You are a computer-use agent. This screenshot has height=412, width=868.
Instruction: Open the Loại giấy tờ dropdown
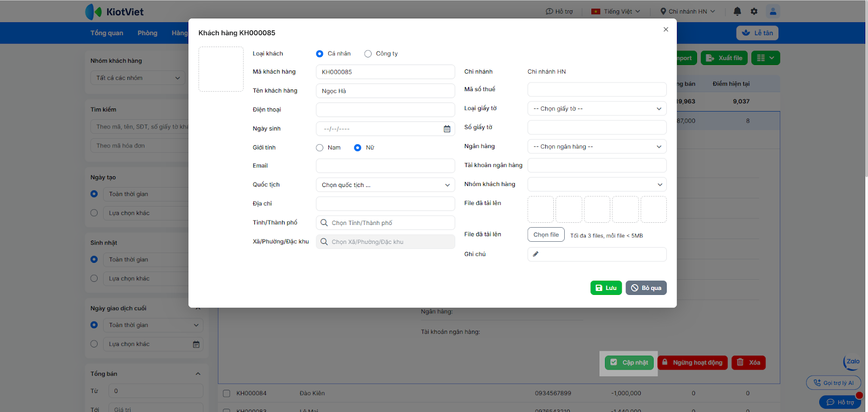tap(597, 109)
